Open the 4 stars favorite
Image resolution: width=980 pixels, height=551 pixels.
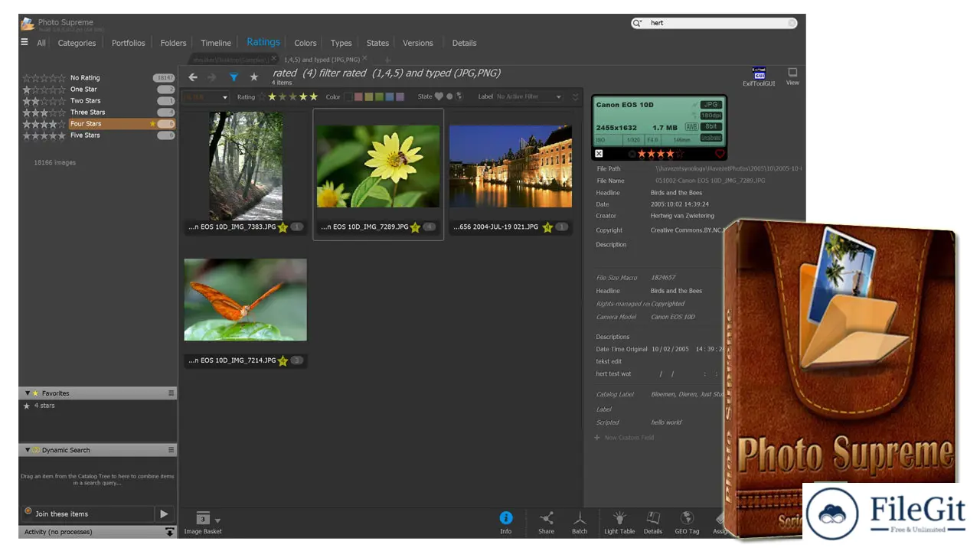coord(44,406)
